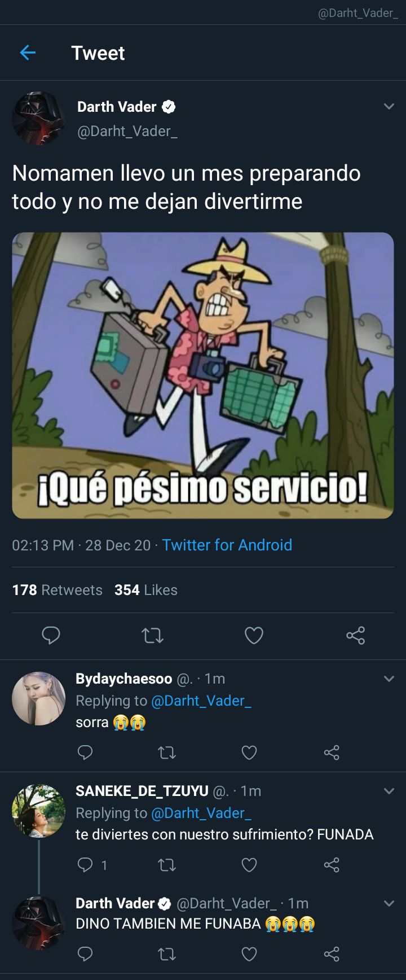The image size is (406, 980).
Task: Open the '¡Qué pésimo servicio!' meme image
Action: tap(203, 375)
